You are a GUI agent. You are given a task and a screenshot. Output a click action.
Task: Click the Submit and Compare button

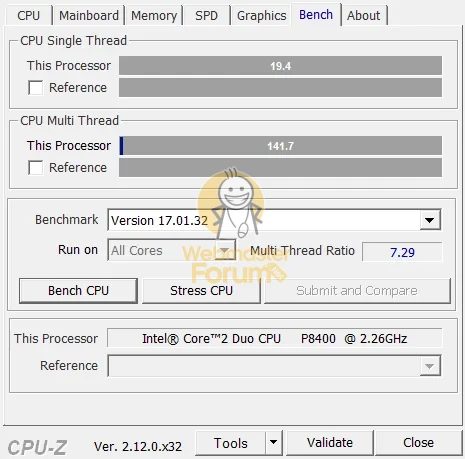pyautogui.click(x=357, y=291)
